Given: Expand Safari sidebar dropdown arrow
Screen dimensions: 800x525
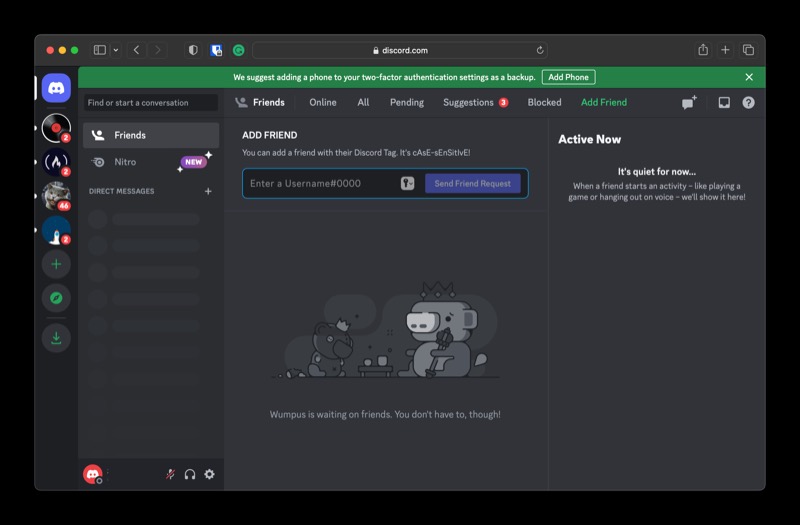Looking at the screenshot, I should click(x=116, y=50).
